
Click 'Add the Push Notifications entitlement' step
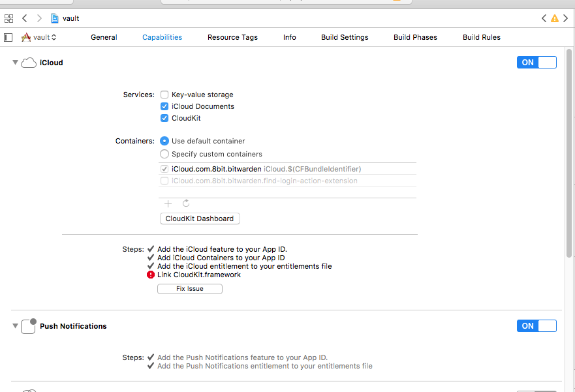click(x=265, y=366)
